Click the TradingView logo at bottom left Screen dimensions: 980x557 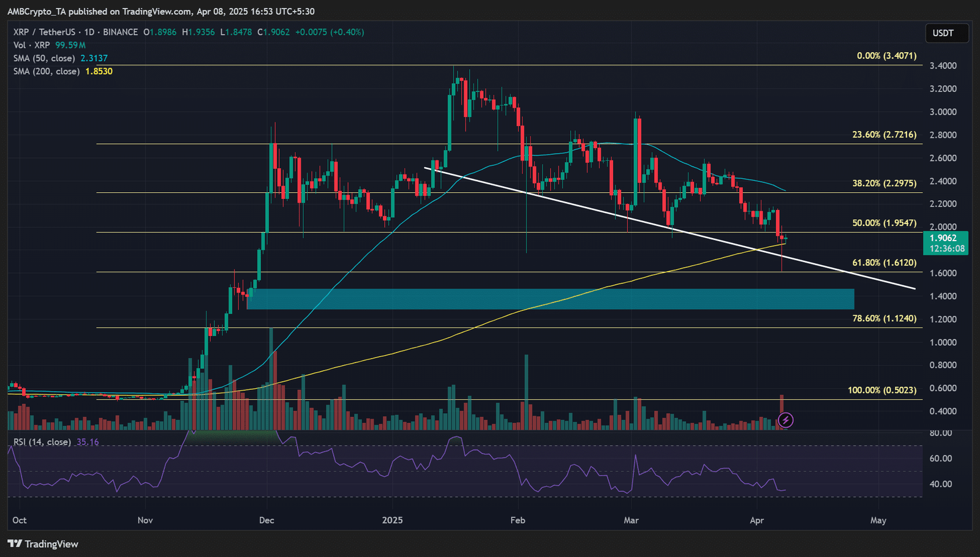coord(43,544)
